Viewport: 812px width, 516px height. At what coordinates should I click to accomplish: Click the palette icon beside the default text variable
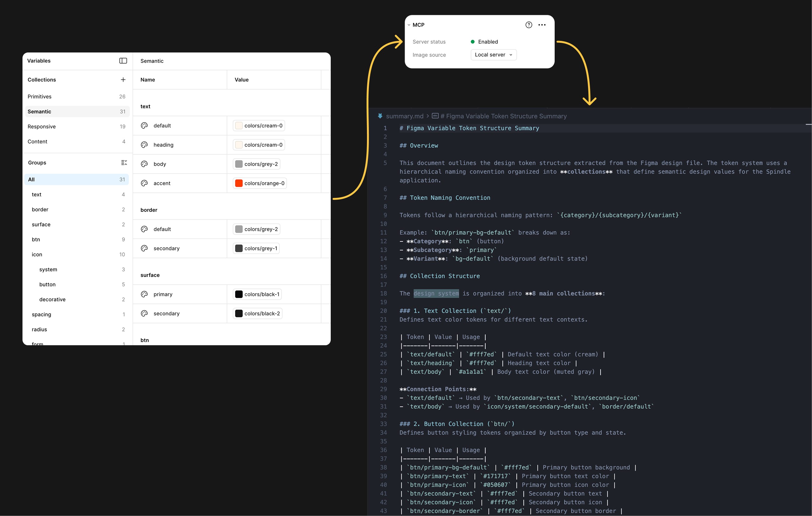pos(144,125)
